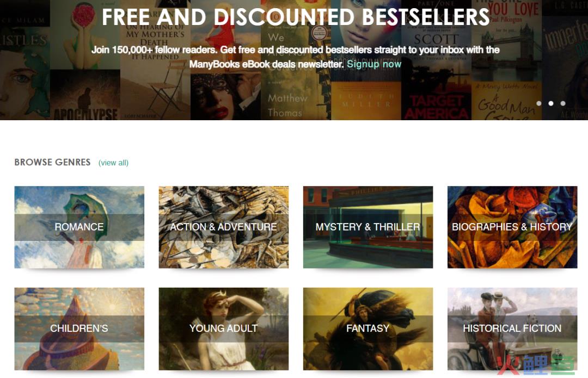Viewport: 588px width, 378px height.
Task: Select the first carousel slide dot
Action: click(539, 103)
